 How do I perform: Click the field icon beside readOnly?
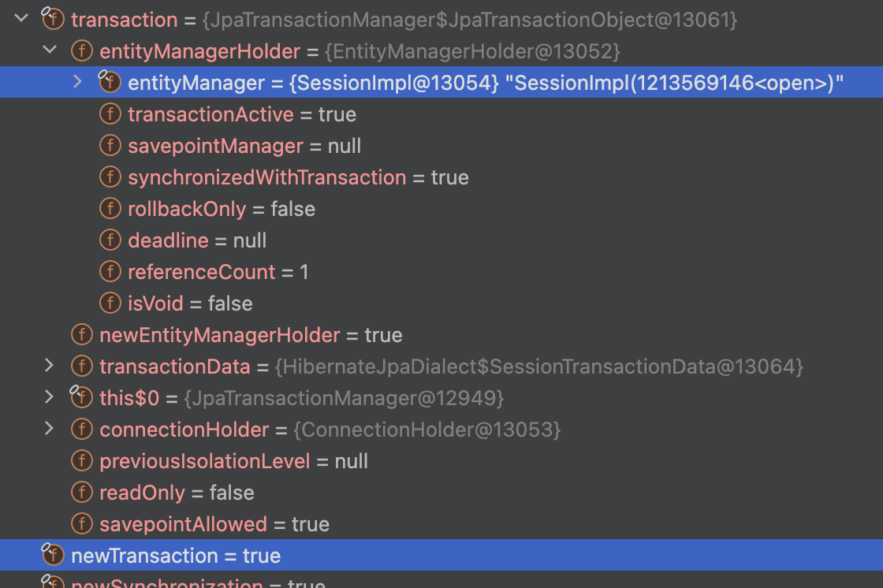[x=81, y=493]
